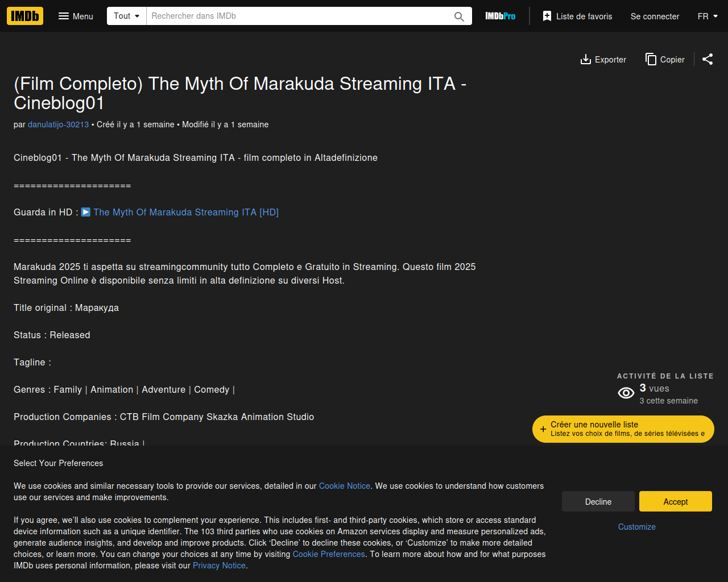Focus the Rechercher dans IMDb search field
728x582 pixels.
click(298, 16)
